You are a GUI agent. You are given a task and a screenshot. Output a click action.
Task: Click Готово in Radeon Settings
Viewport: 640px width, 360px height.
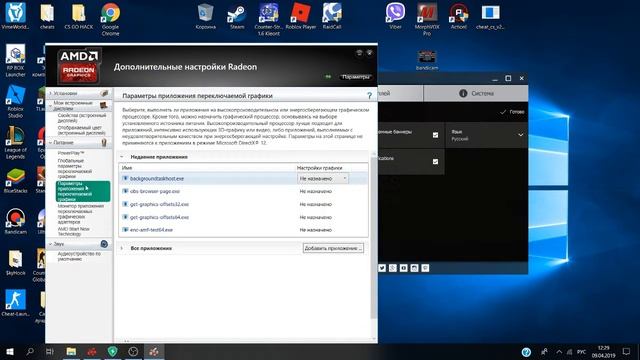(512, 112)
